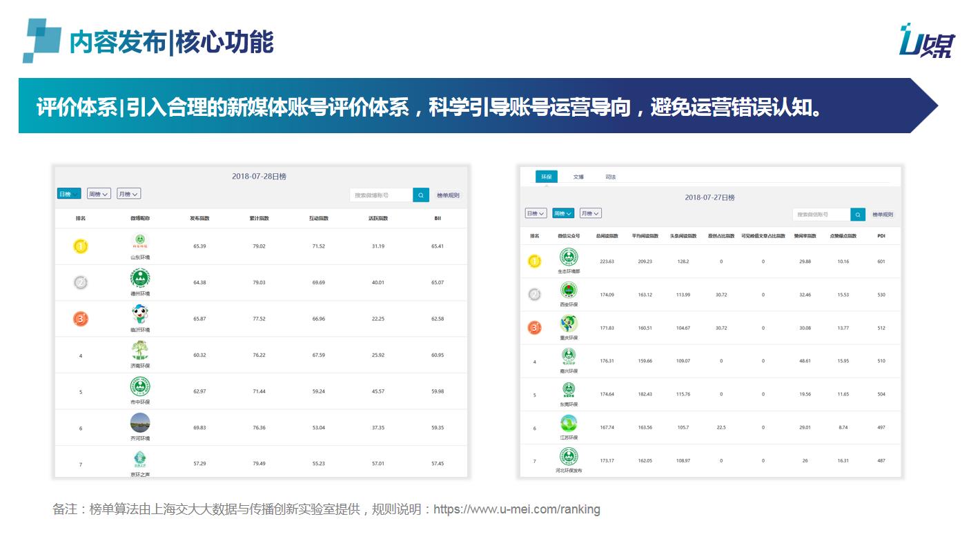This screenshot has height=550, width=980.
Task: Open the 江苏环保 account avatar
Action: (569, 423)
